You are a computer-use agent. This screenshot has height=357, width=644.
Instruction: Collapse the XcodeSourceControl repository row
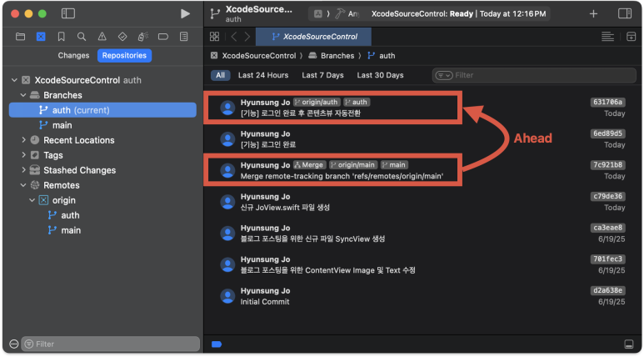(x=14, y=80)
